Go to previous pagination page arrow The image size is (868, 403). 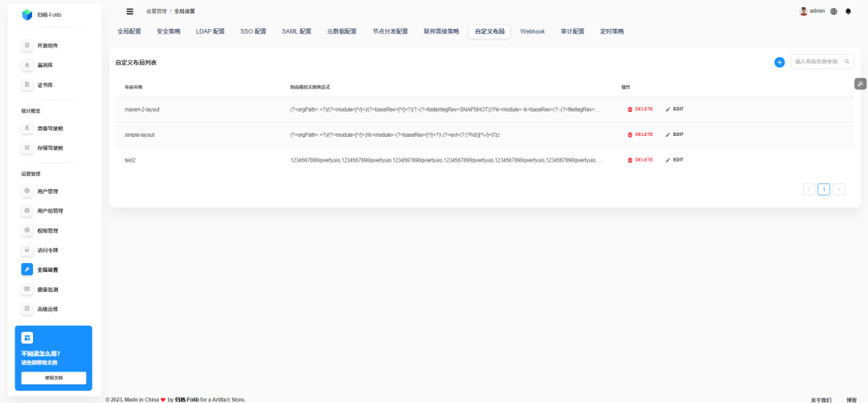pos(809,190)
